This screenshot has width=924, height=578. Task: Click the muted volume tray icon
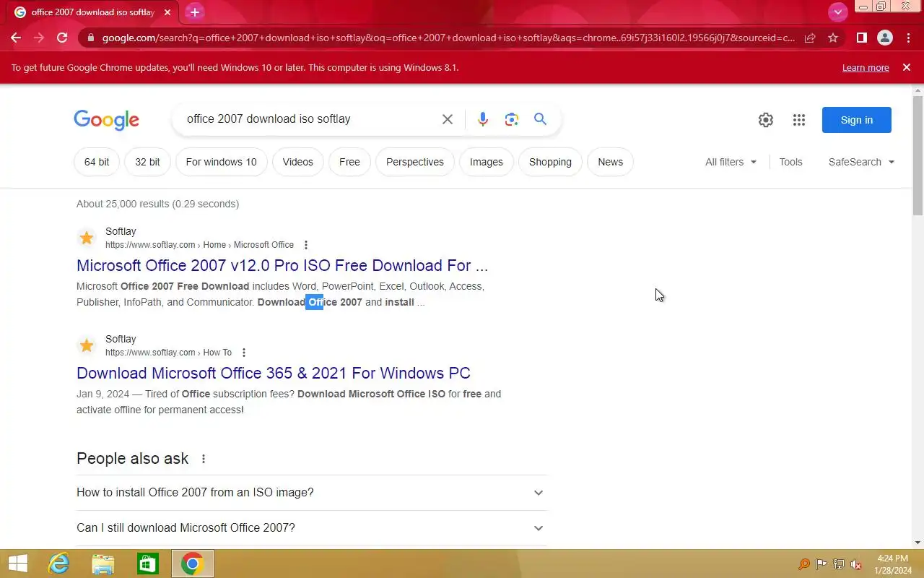point(856,564)
